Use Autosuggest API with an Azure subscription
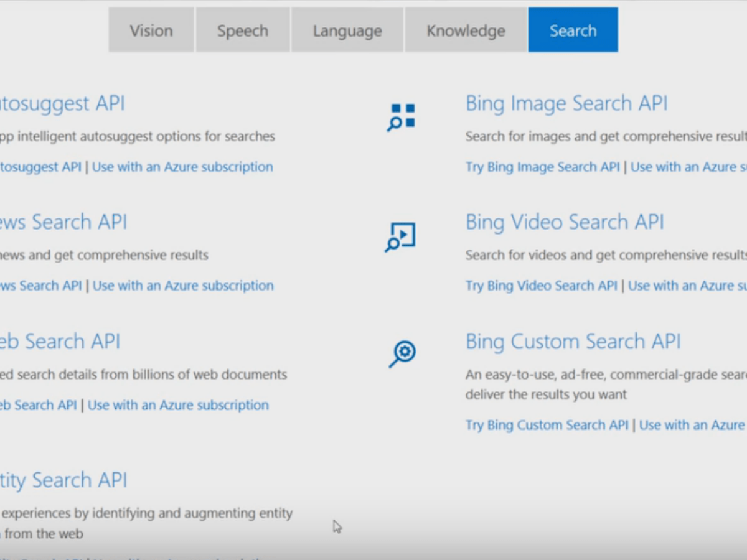The width and height of the screenshot is (747, 560). point(182,167)
